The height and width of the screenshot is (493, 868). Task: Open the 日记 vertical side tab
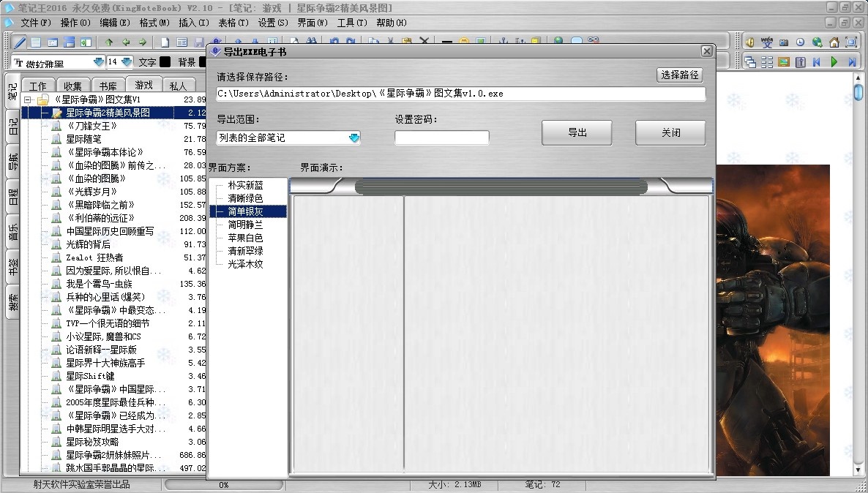coord(12,127)
